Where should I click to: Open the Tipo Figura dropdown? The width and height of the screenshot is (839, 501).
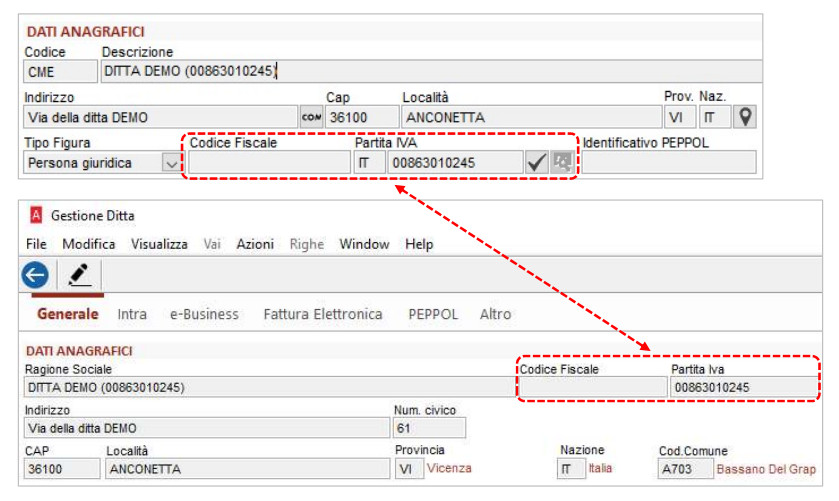click(171, 163)
